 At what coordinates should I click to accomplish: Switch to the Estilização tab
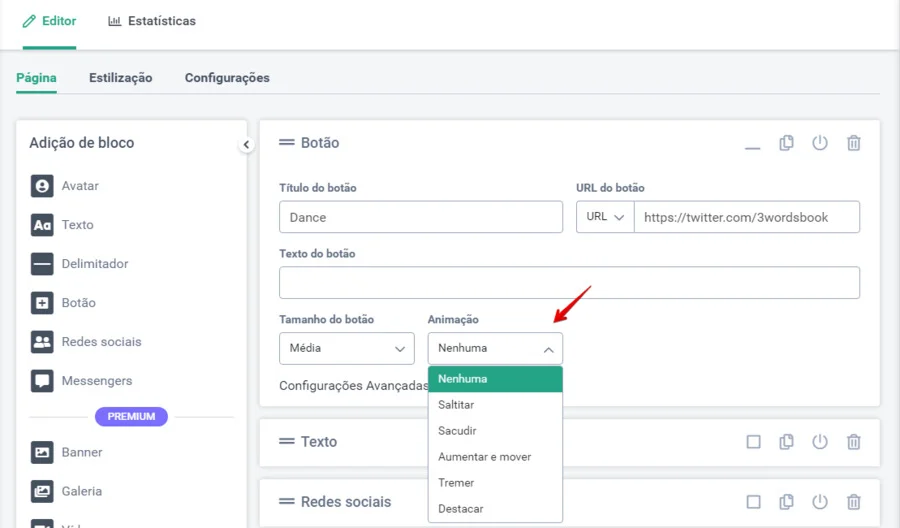coord(120,78)
